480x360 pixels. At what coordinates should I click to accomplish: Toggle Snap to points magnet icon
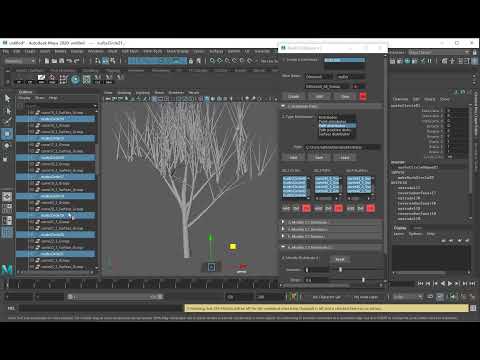227,61
